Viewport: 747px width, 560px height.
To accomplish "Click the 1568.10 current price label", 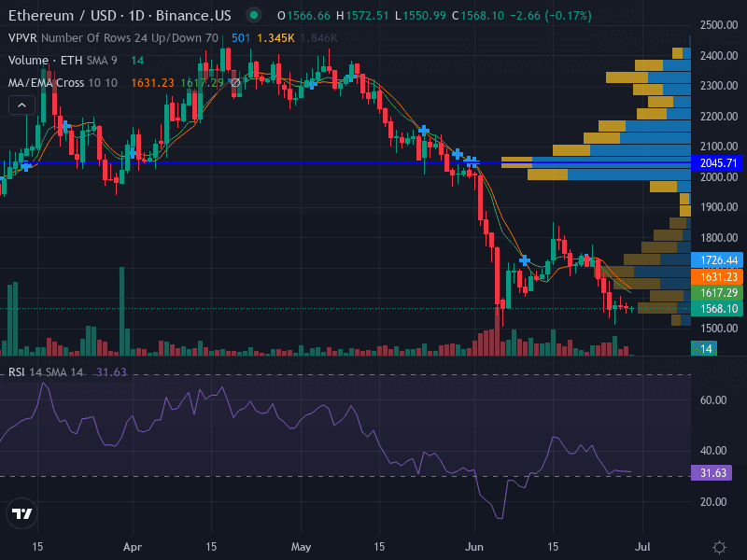I will [718, 309].
